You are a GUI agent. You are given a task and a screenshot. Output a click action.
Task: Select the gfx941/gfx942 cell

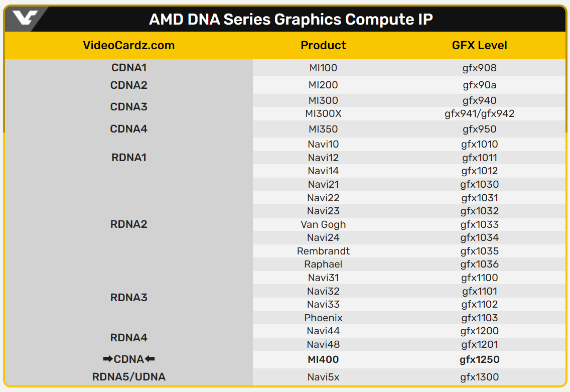click(479, 114)
